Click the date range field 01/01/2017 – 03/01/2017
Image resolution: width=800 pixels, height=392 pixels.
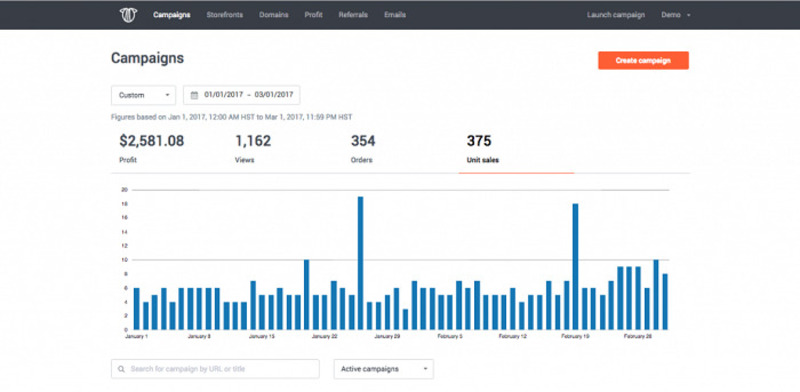(x=241, y=95)
